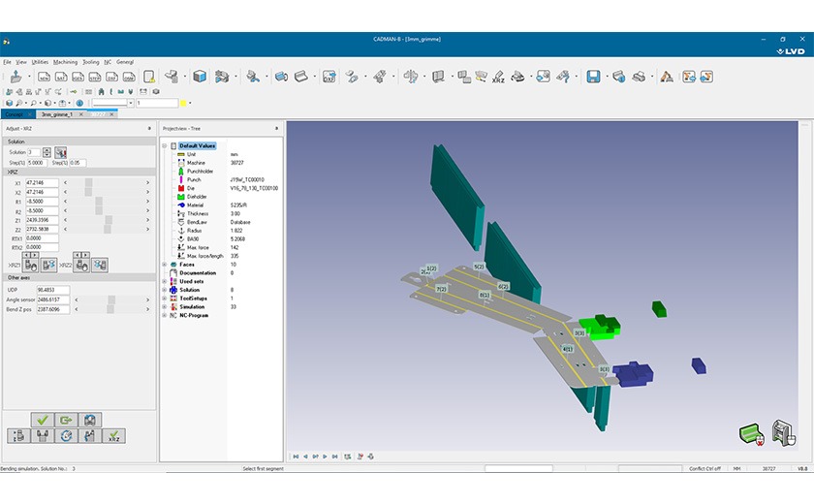Pin the Adjust - XRZ panel
Viewport: 814px width, 504px height.
pos(149,128)
